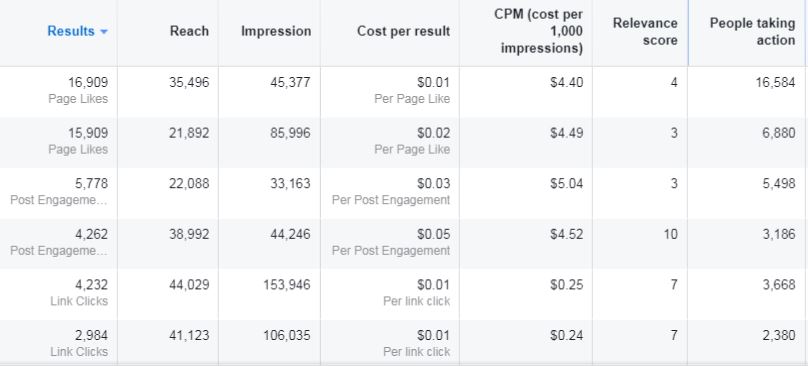Click the relevance score value 10
This screenshot has height=366, width=808.
(670, 235)
